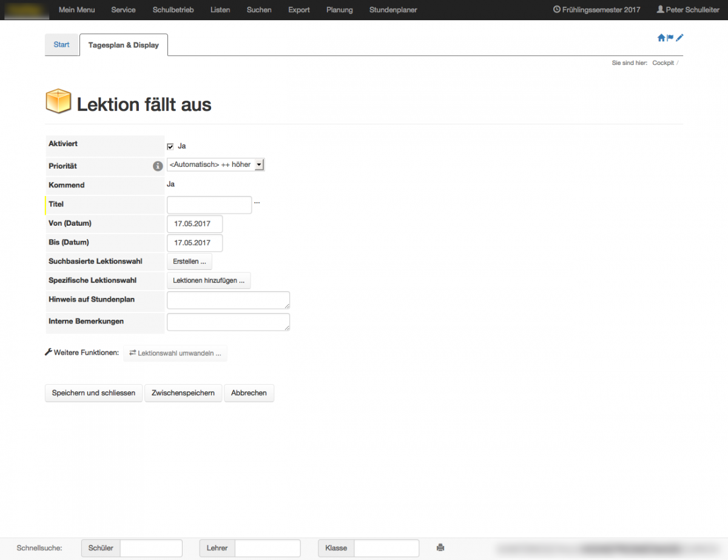Click Lektionswahl umwandeln button
Viewport: 728px width, 560px height.
tap(175, 353)
